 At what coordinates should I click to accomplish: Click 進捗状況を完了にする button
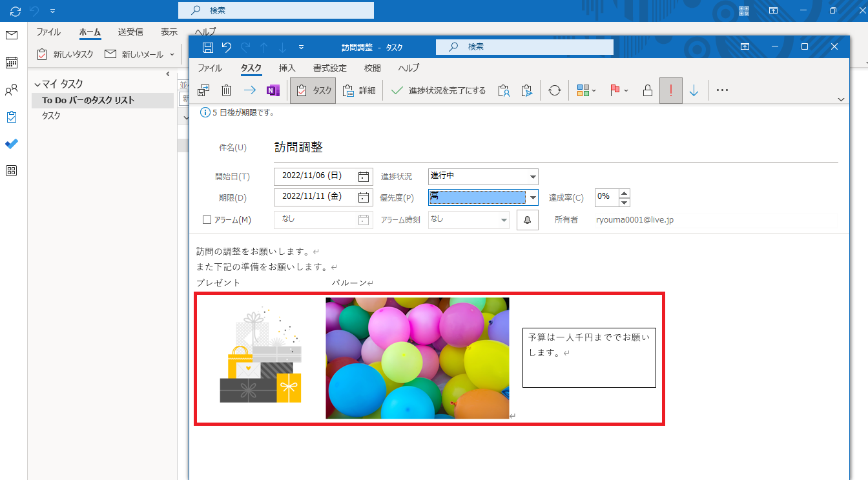coord(439,91)
